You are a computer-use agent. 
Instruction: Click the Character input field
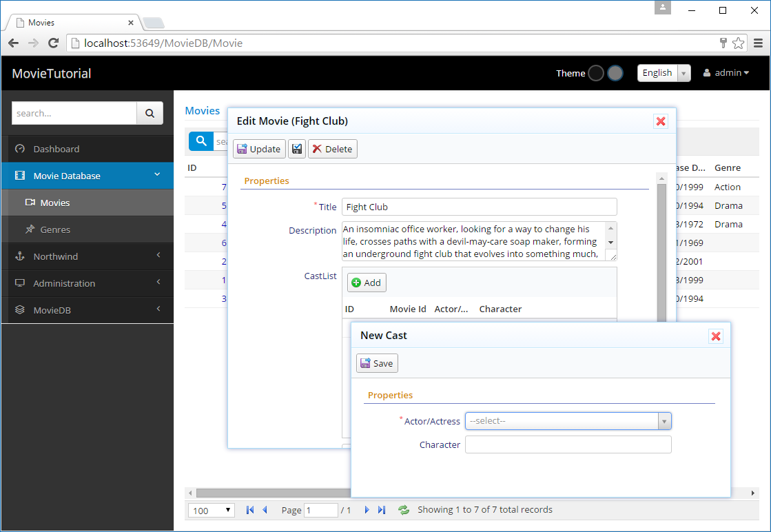568,444
